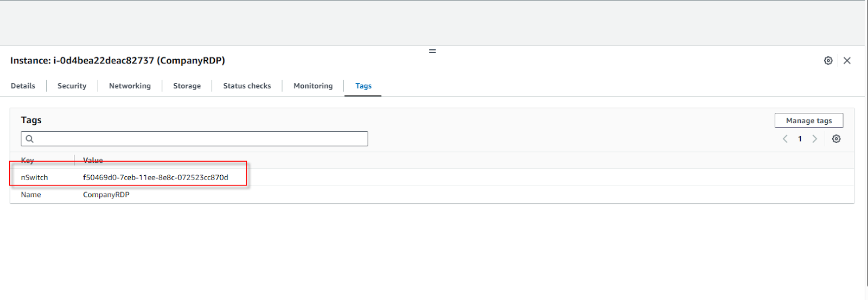Click the Tags section heading

(31, 120)
